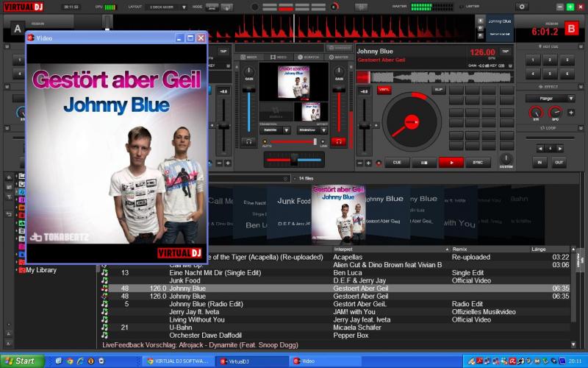Click loop size decrease arrow
Image resolution: width=588 pixels, height=368 pixels.
[x=540, y=149]
